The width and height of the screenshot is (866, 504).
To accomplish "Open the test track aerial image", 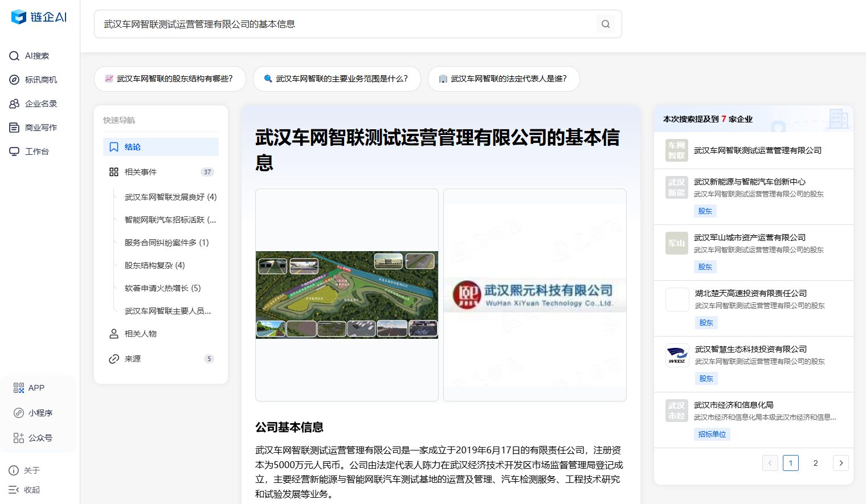I will tap(347, 295).
